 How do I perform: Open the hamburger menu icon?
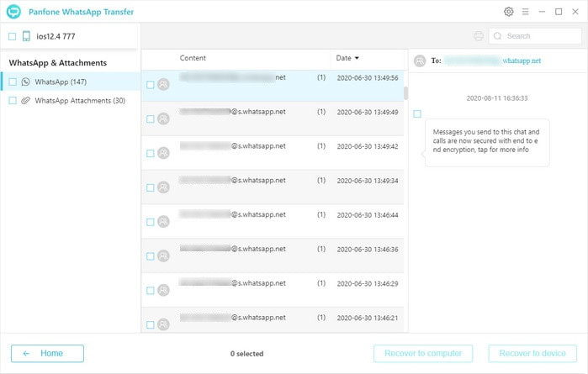[526, 12]
